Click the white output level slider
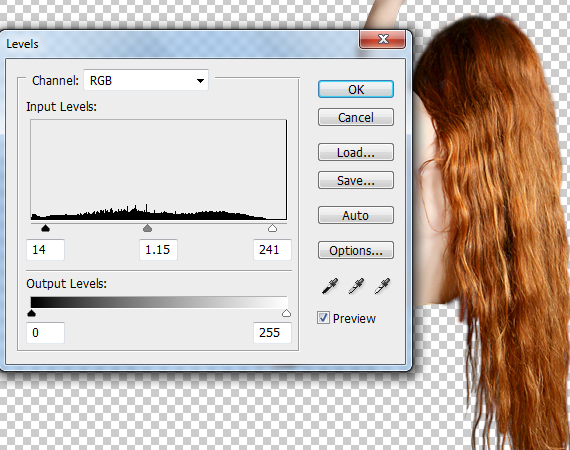 pos(286,313)
